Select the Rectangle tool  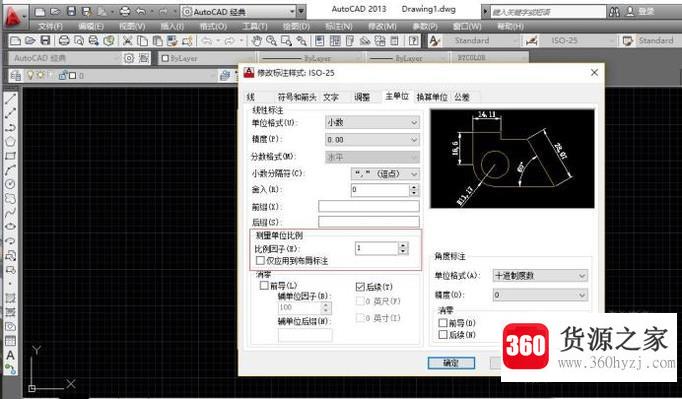(10, 156)
